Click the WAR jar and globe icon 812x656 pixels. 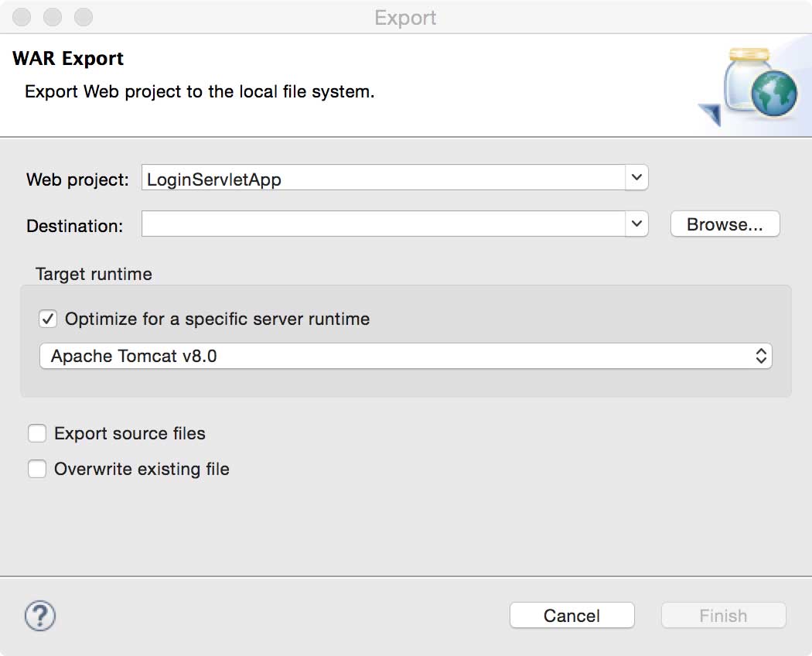[x=748, y=87]
